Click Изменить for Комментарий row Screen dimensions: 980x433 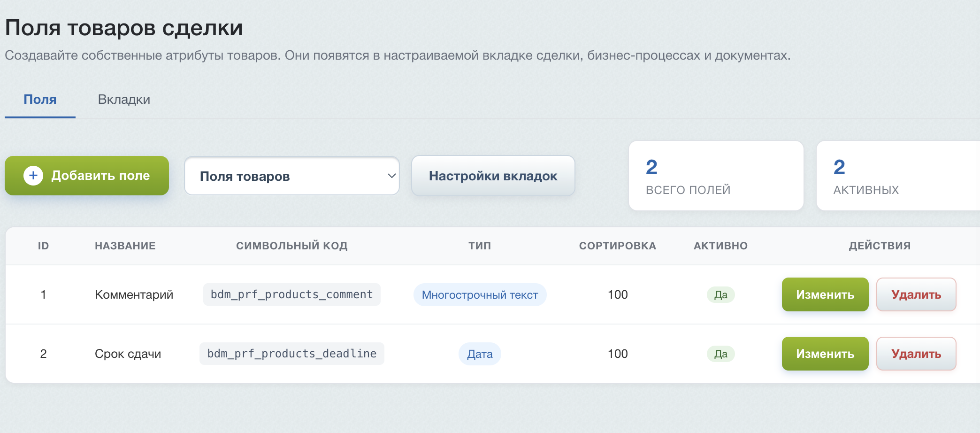(x=825, y=294)
